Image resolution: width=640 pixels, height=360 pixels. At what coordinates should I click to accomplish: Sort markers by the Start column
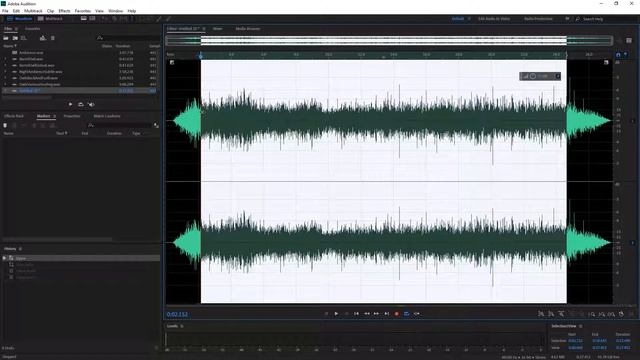tap(61, 133)
